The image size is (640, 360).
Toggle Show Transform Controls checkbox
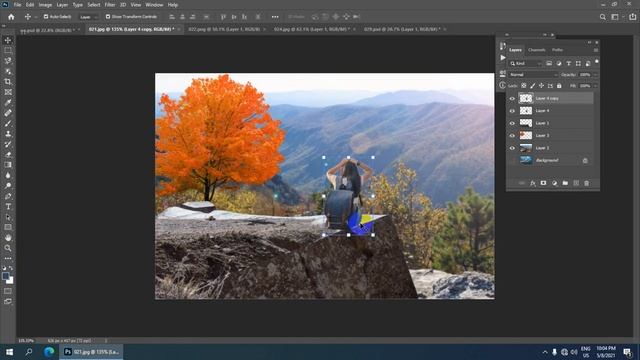click(108, 17)
